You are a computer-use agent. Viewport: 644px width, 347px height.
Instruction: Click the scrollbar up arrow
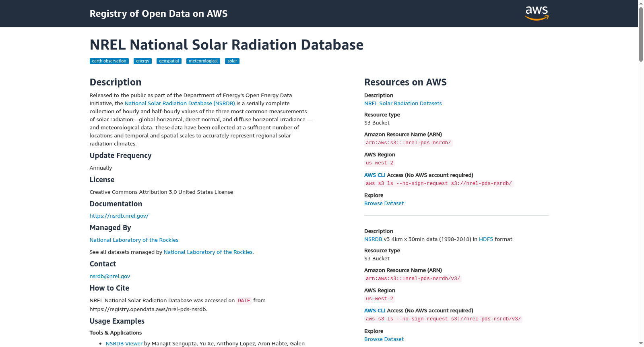(641, 3)
